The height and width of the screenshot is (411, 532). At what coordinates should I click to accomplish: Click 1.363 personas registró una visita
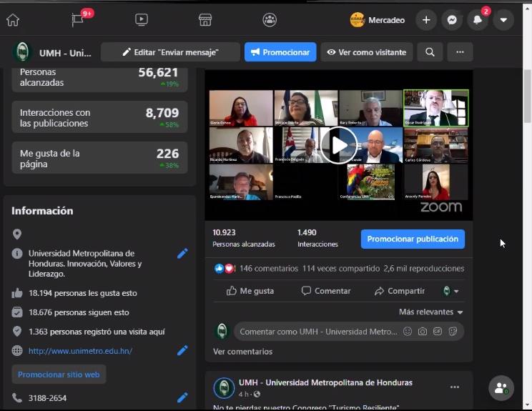(97, 332)
